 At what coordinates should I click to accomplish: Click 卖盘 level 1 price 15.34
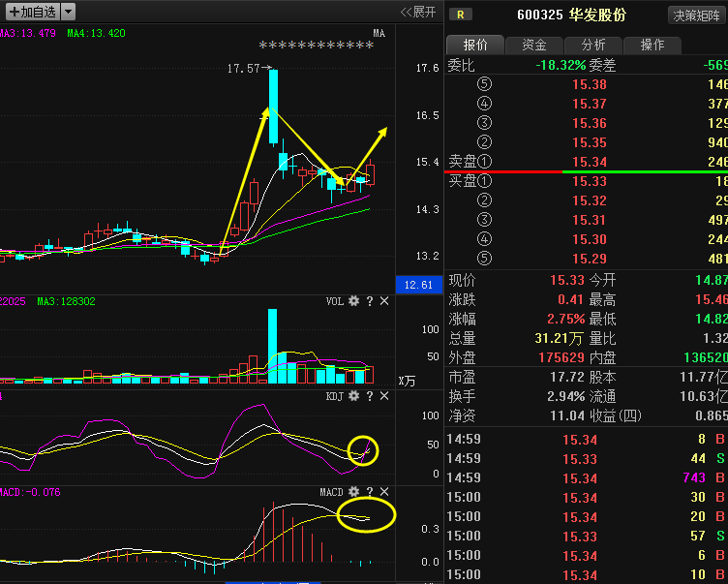coord(590,162)
